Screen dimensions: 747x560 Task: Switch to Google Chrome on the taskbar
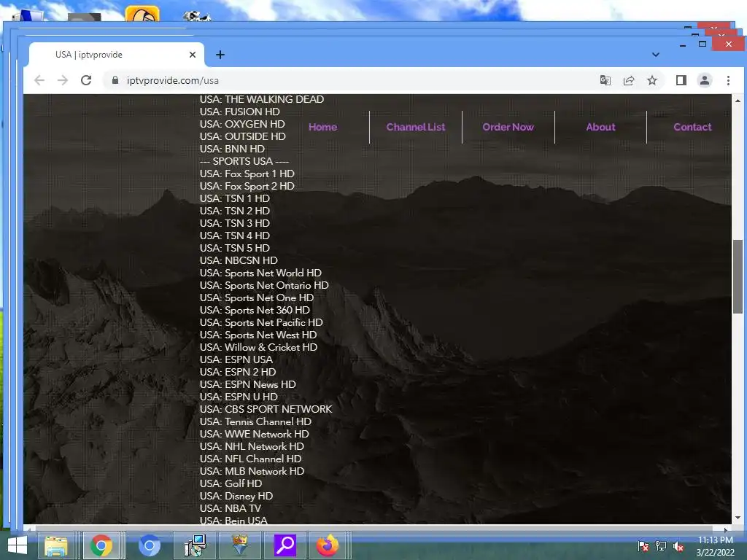pyautogui.click(x=101, y=545)
